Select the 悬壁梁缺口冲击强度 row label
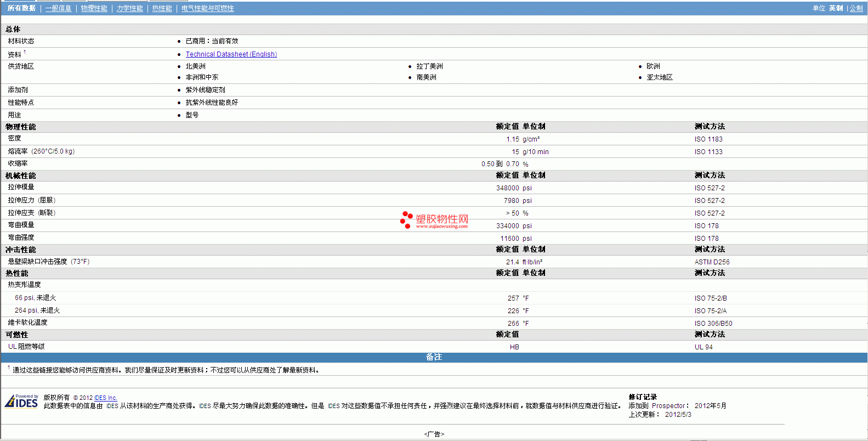The height and width of the screenshot is (441, 868). [x=48, y=262]
